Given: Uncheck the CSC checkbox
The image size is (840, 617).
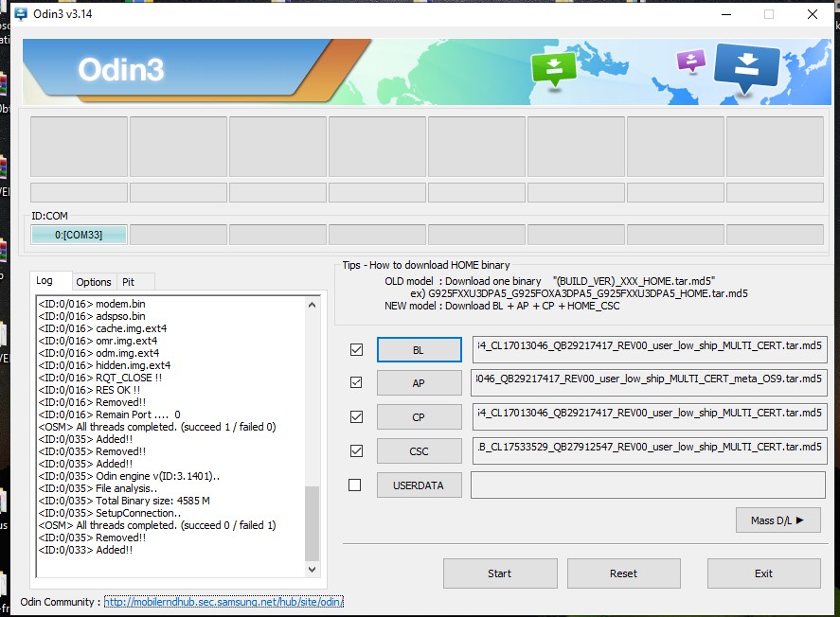Looking at the screenshot, I should tap(356, 451).
